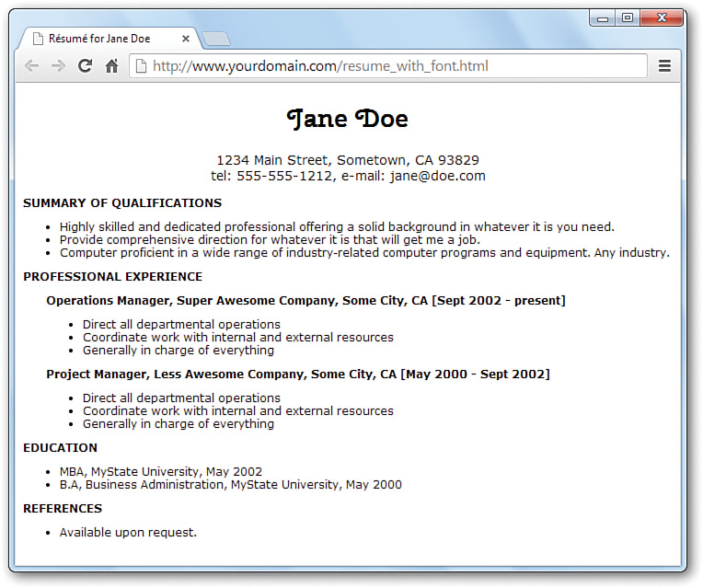This screenshot has height=588, width=703.
Task: Click the SUMMARY OF QUALIFICATIONS heading
Action: pyautogui.click(x=122, y=203)
